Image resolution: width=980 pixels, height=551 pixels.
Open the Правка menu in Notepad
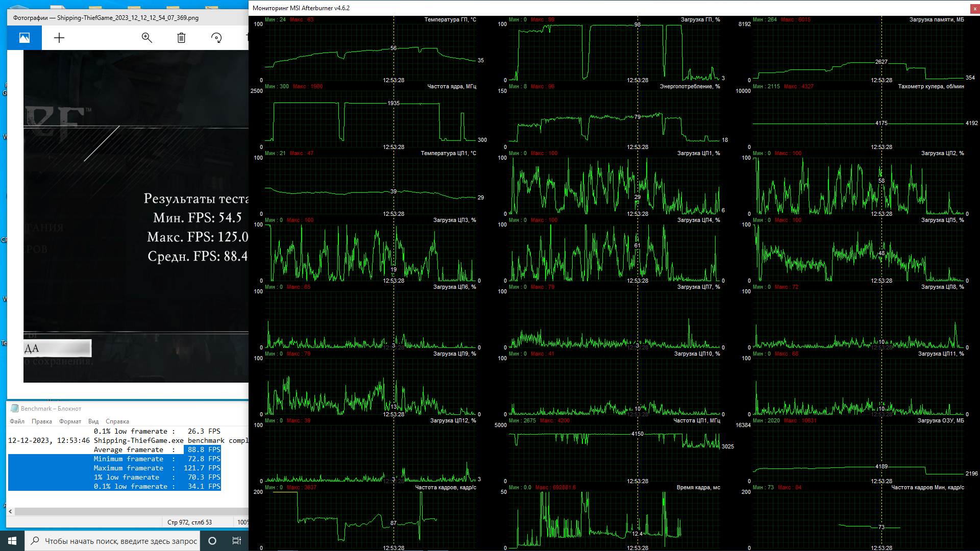[x=41, y=421]
